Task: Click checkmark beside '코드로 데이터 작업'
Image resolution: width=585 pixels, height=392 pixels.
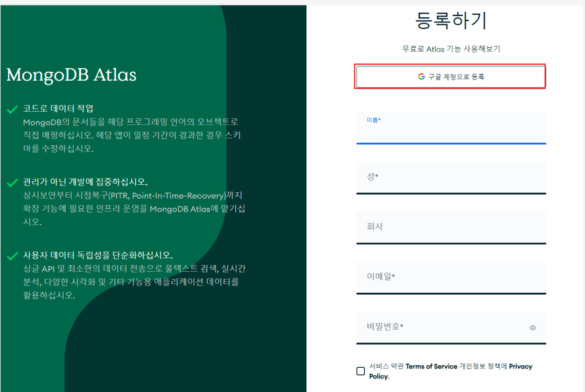Action: 12,109
